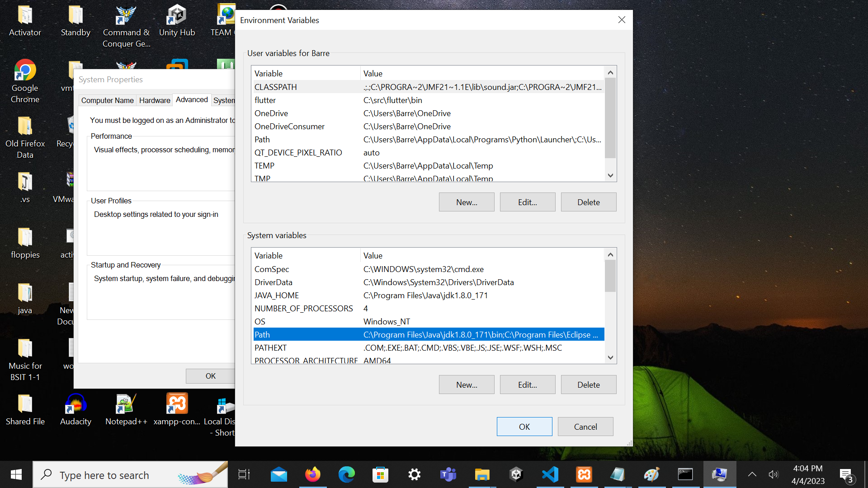Select the system Path variable row
This screenshot has width=868, height=488.
[x=428, y=334]
